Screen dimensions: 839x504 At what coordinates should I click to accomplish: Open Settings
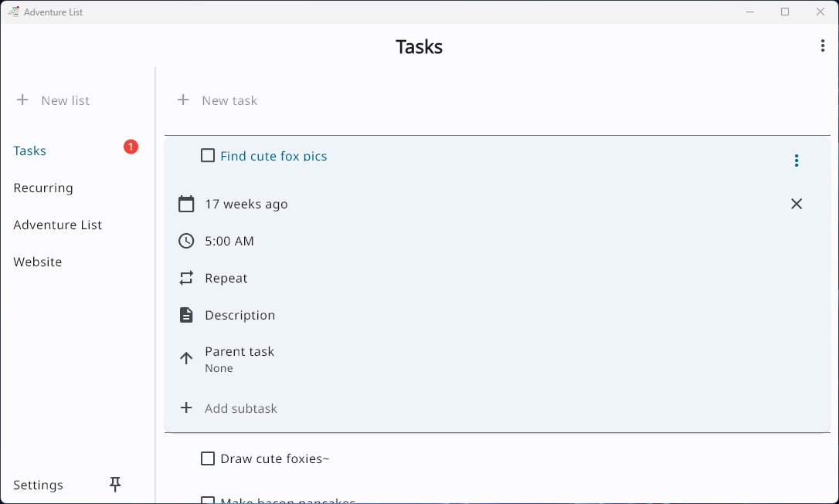click(x=38, y=485)
